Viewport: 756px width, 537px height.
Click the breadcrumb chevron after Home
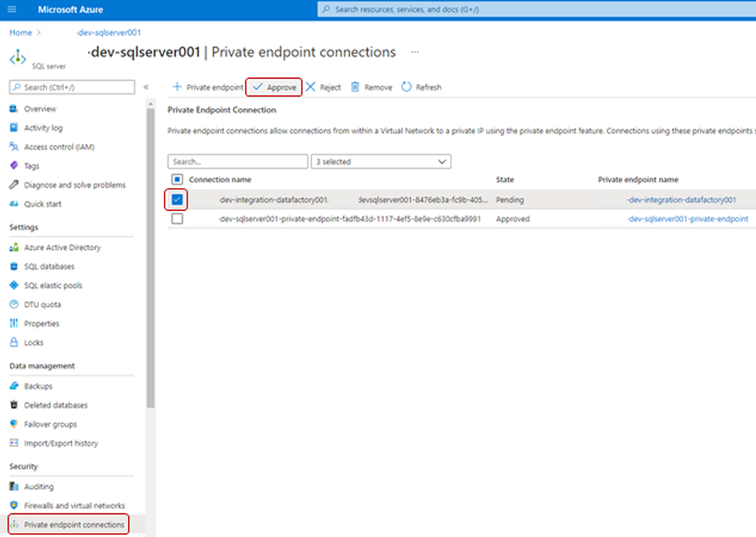pos(39,33)
